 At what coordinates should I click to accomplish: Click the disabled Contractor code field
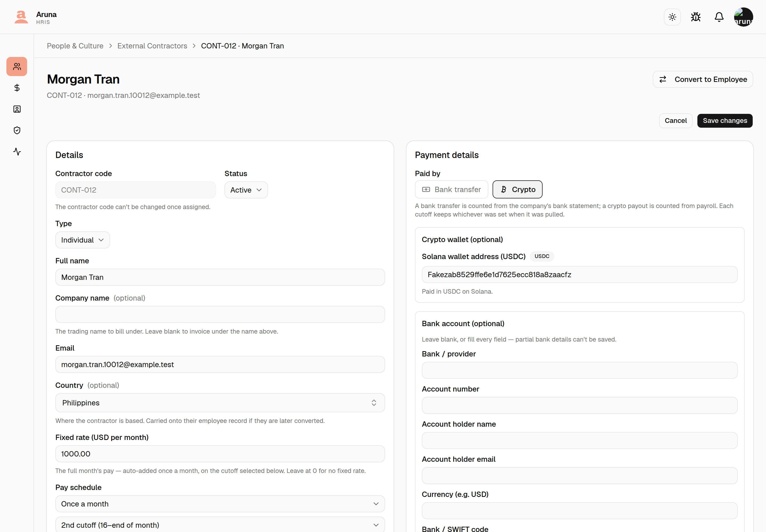[x=135, y=190]
